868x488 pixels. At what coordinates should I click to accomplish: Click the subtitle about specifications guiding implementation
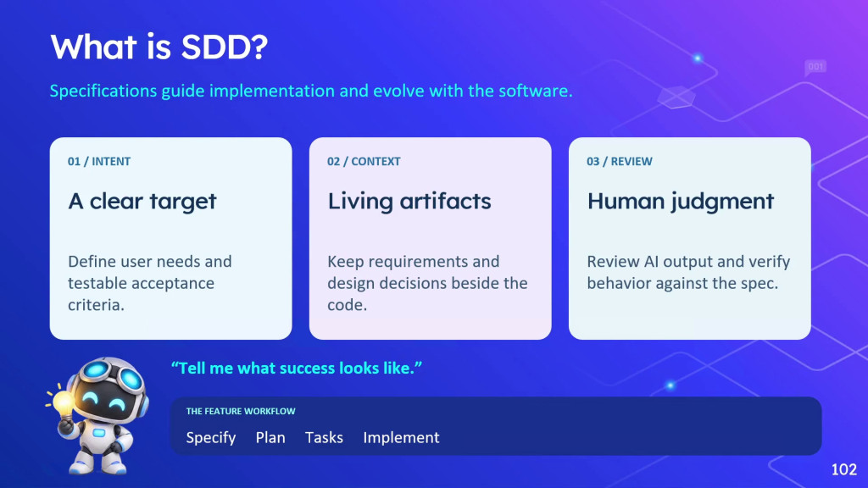pos(311,91)
